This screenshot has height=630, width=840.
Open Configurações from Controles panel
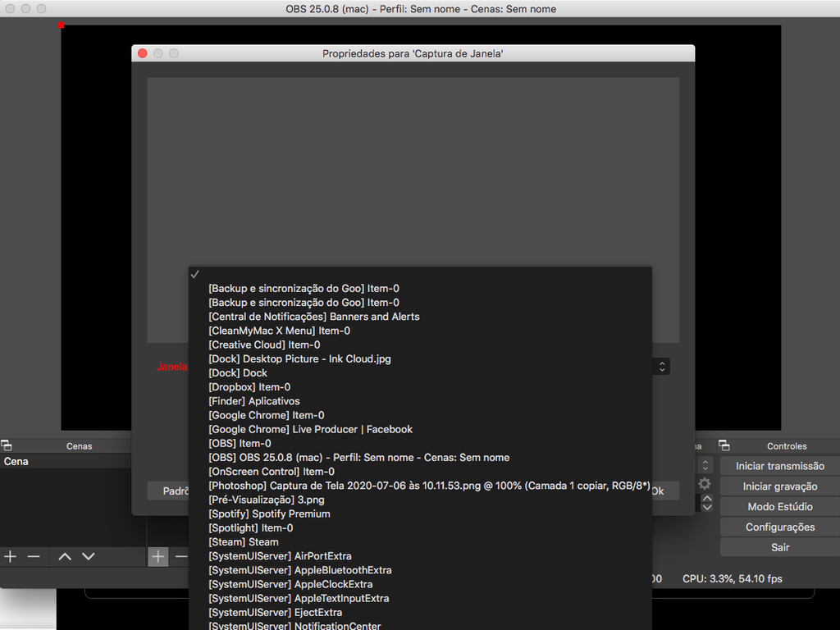click(780, 527)
